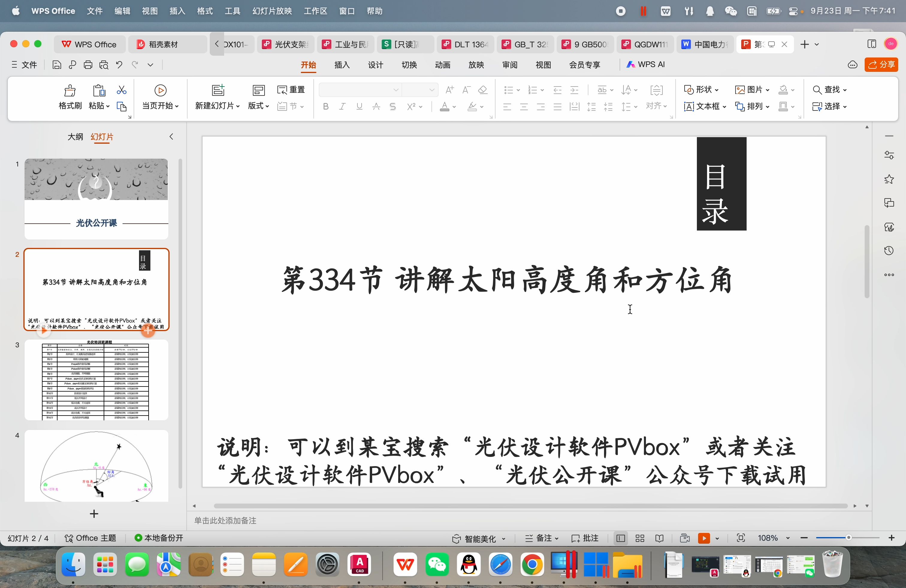Click zoom out minus button
This screenshot has height=588, width=906.
[x=804, y=538]
